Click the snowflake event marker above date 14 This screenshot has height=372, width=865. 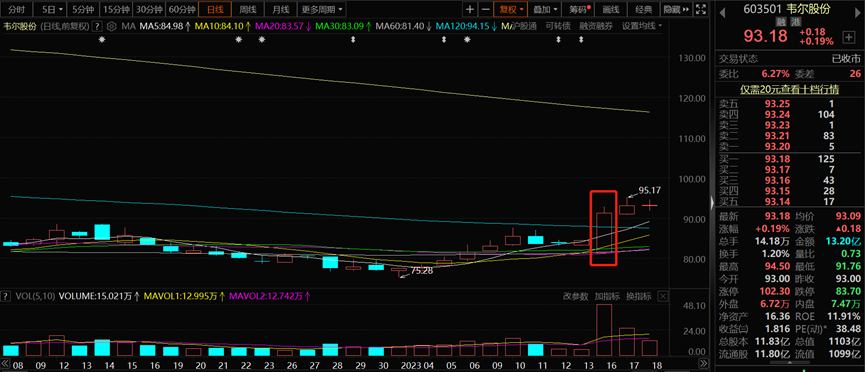101,40
